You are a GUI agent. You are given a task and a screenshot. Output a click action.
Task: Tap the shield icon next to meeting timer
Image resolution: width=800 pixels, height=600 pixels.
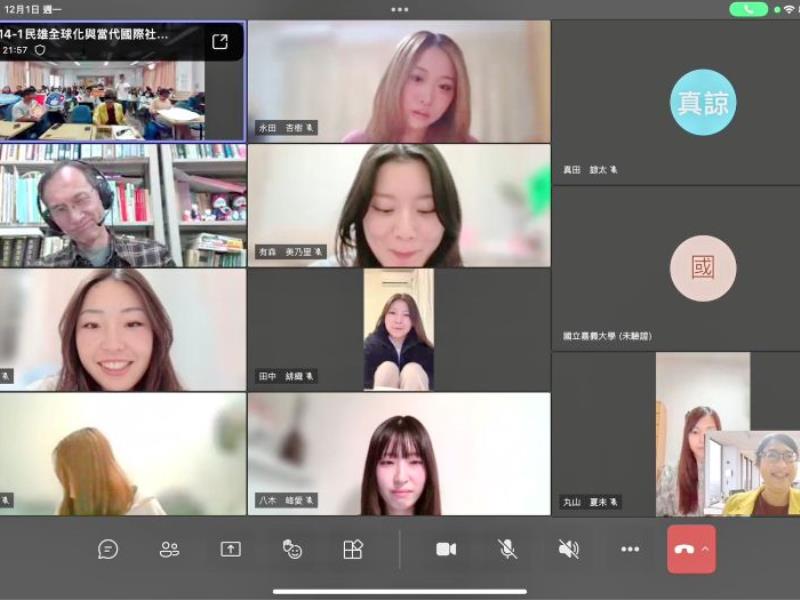click(40, 49)
